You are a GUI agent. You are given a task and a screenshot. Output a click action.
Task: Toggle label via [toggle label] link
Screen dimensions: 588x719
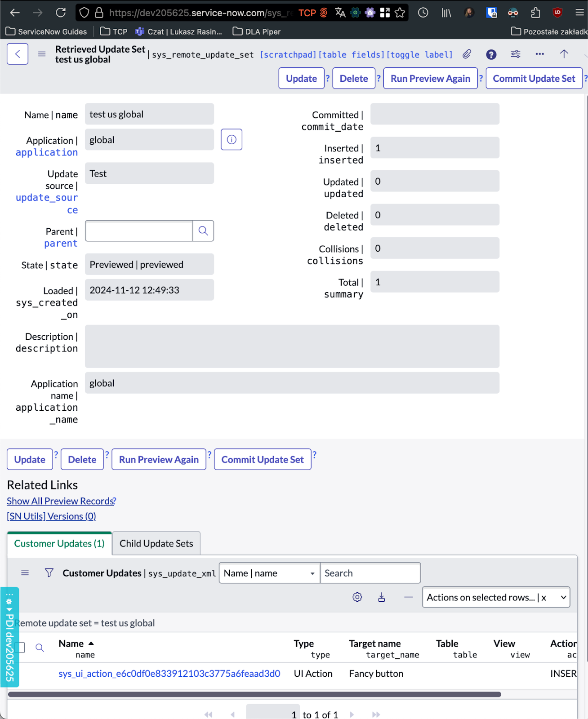pos(419,55)
